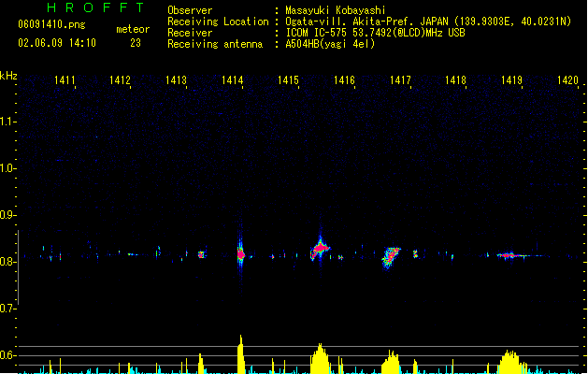Select observer name Masayuki Kobayashi

(x=336, y=10)
